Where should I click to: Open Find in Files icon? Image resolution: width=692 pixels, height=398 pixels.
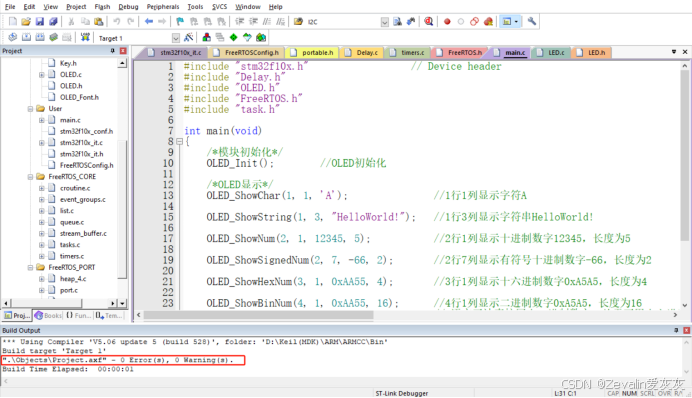click(298, 21)
